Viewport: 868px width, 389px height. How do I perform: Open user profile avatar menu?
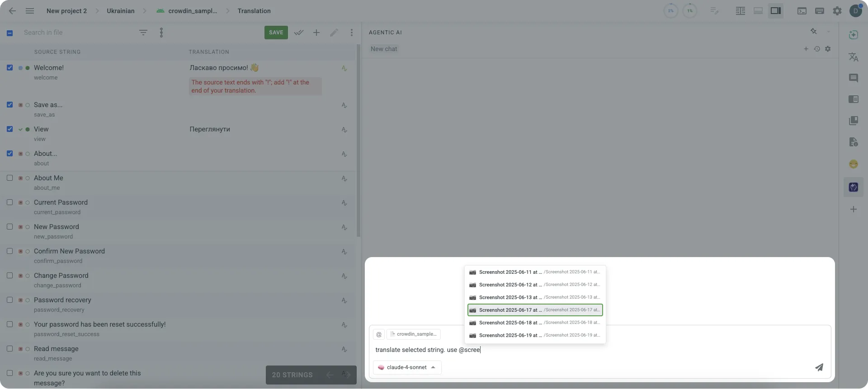pyautogui.click(x=855, y=11)
